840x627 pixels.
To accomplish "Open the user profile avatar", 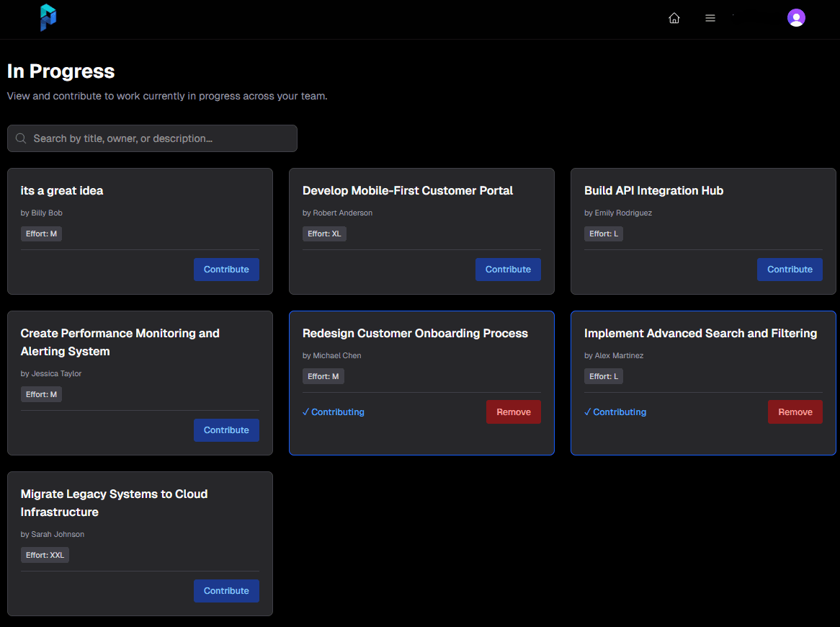I will tap(796, 18).
